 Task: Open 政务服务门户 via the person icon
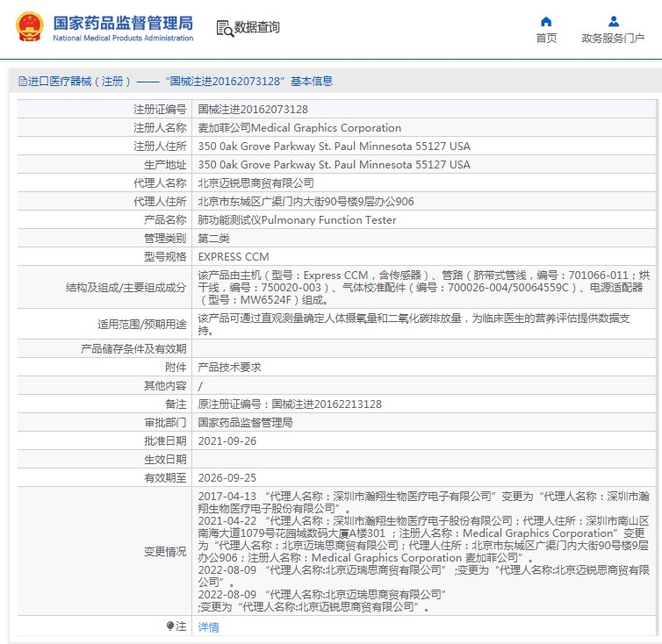[614, 21]
